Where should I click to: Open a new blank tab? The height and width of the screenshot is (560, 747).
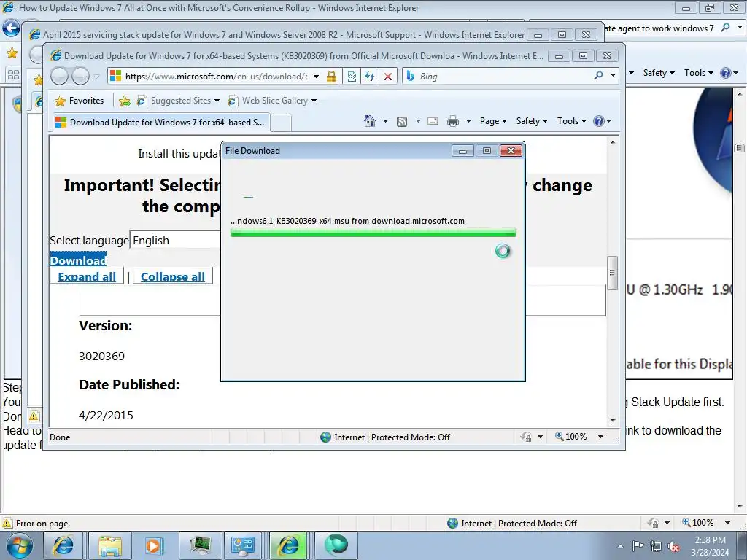click(x=281, y=122)
